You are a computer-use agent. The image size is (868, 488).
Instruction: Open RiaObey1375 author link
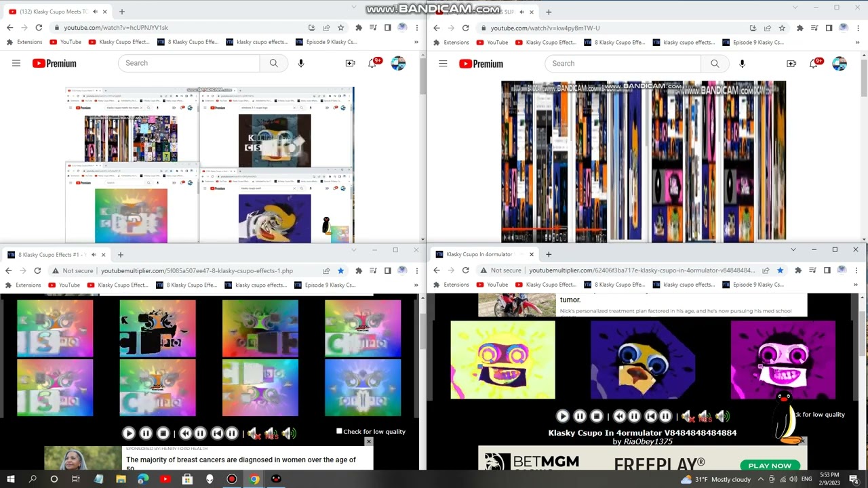(x=648, y=441)
